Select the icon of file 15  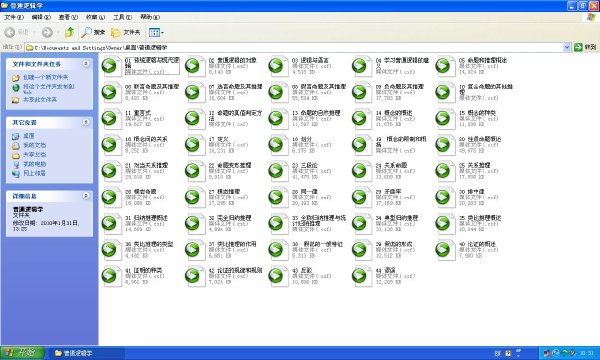click(445, 119)
